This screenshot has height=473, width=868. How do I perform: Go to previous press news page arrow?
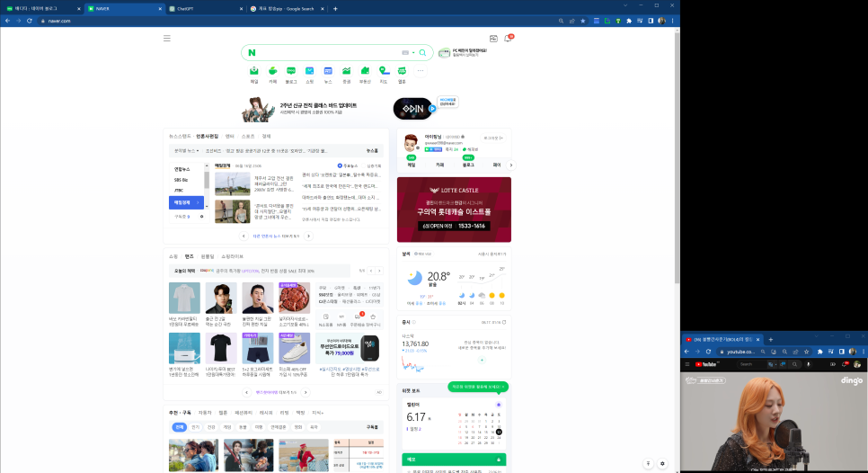[x=244, y=236]
